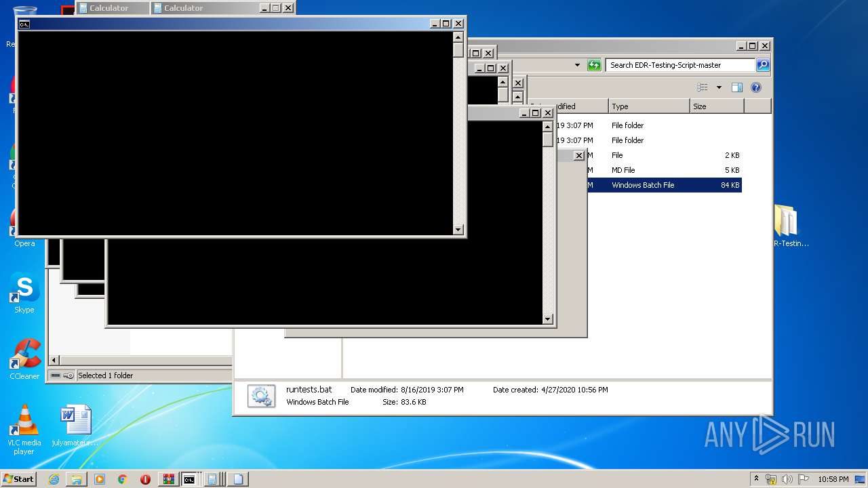
Task: Open the Explorer address history dropdown
Action: pyautogui.click(x=577, y=65)
